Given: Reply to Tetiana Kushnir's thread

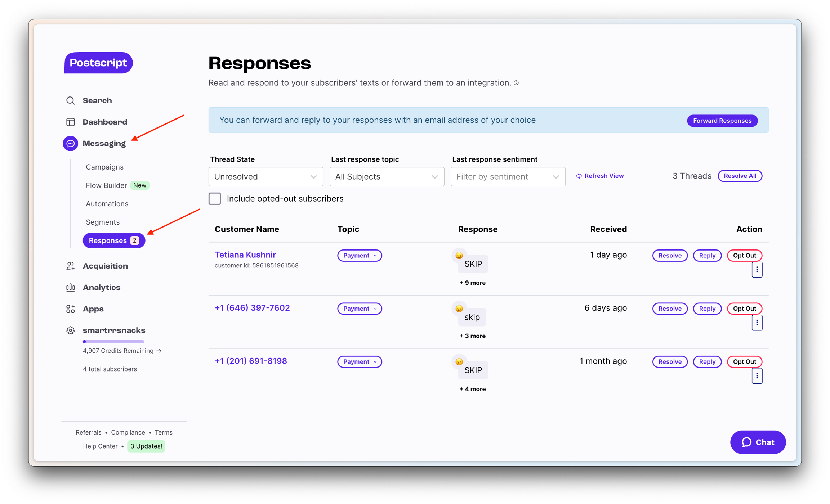Looking at the screenshot, I should pos(707,255).
